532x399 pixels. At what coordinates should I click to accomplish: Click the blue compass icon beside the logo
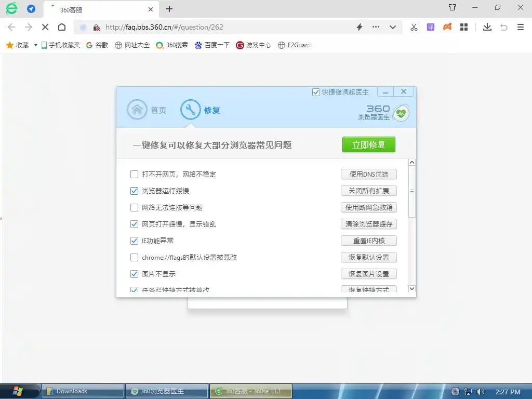31,9
